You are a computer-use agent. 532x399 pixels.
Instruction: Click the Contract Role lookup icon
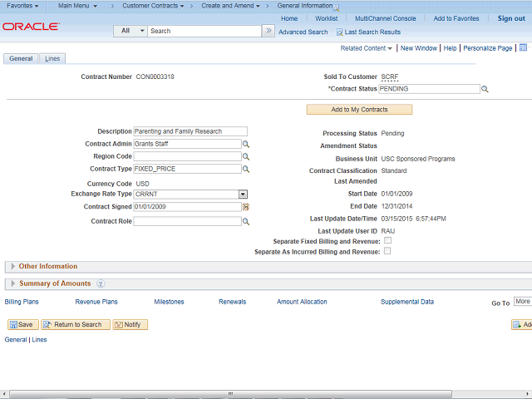click(246, 222)
